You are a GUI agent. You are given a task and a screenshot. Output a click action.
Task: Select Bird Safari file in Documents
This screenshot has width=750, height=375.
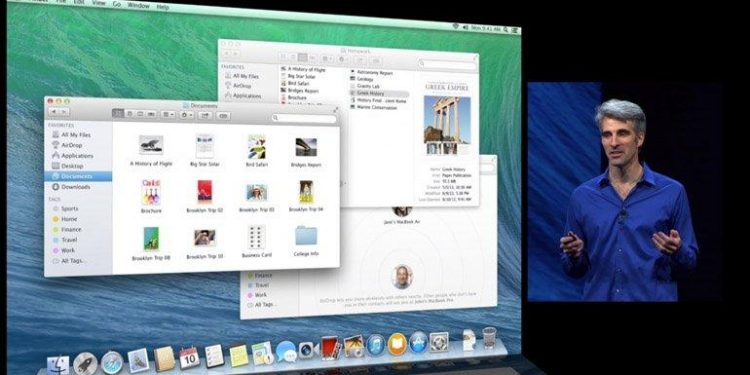tap(257, 147)
